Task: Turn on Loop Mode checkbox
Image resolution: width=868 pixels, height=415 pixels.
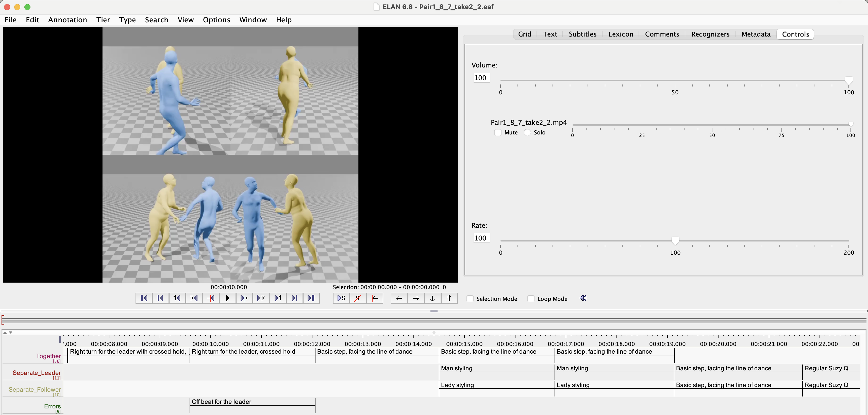Action: 531,299
